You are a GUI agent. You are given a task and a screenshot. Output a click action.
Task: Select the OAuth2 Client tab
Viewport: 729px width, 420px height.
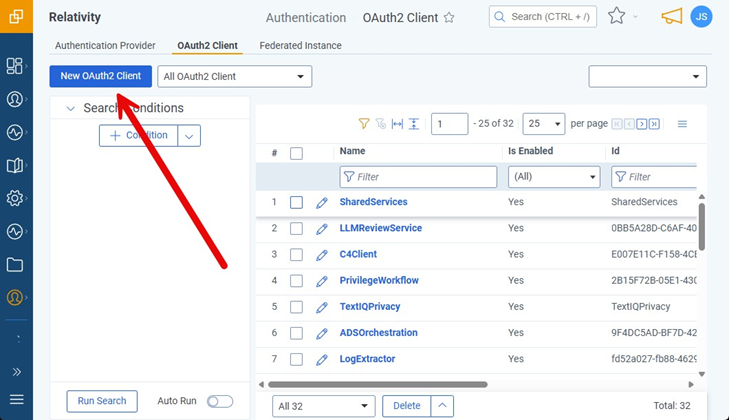[x=207, y=46]
